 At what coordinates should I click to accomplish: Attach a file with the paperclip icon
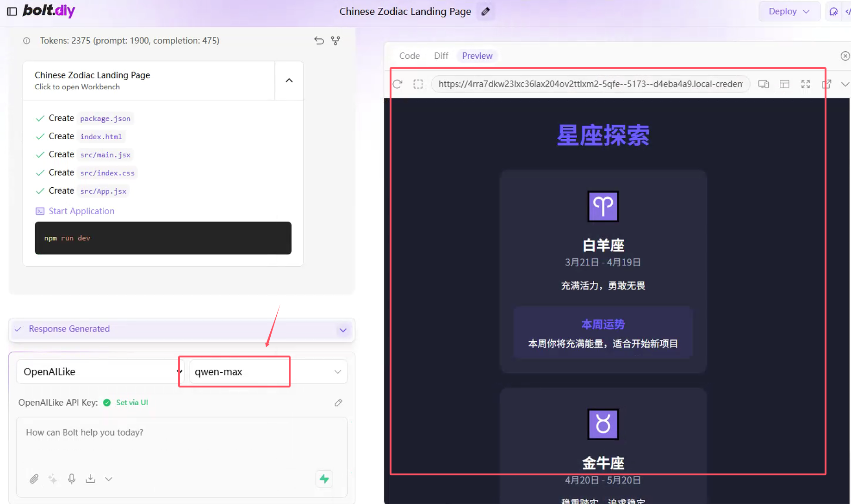(34, 479)
